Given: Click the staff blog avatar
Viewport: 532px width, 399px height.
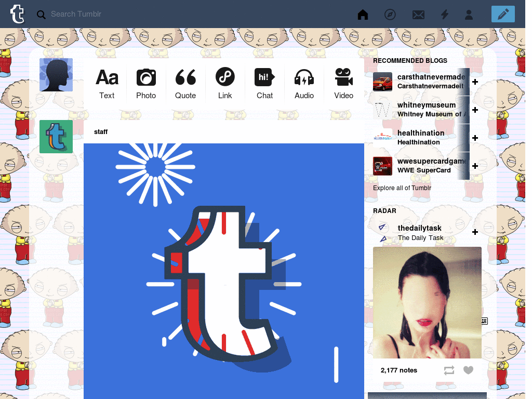Looking at the screenshot, I should pos(56,137).
